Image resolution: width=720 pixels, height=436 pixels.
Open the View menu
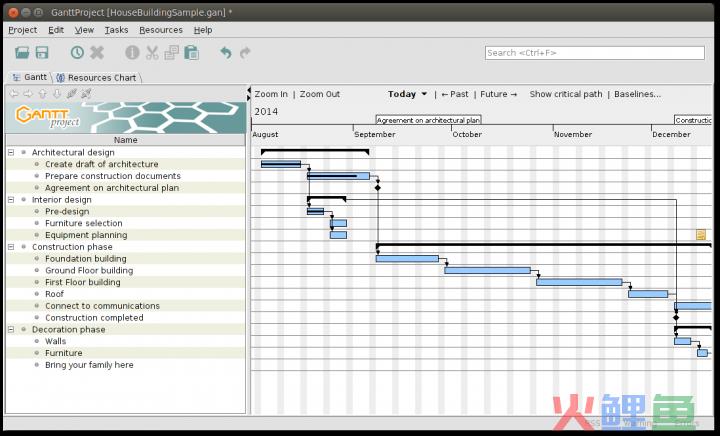click(x=84, y=30)
